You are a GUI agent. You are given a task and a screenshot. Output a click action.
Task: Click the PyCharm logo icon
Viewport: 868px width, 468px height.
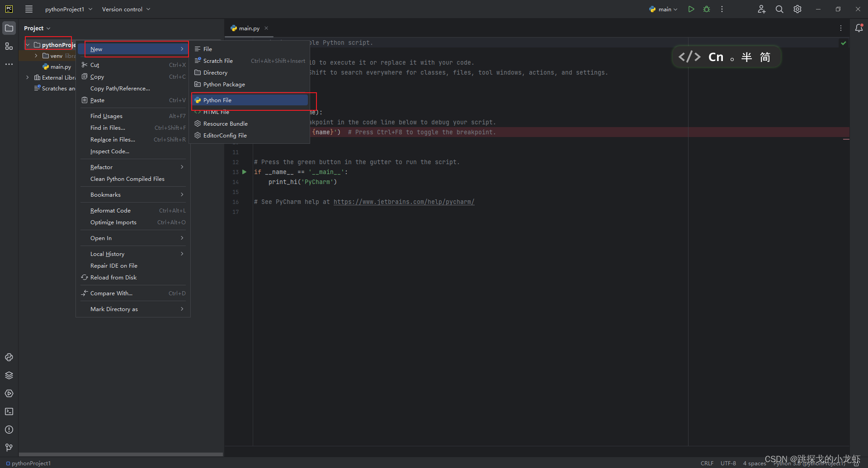point(9,9)
